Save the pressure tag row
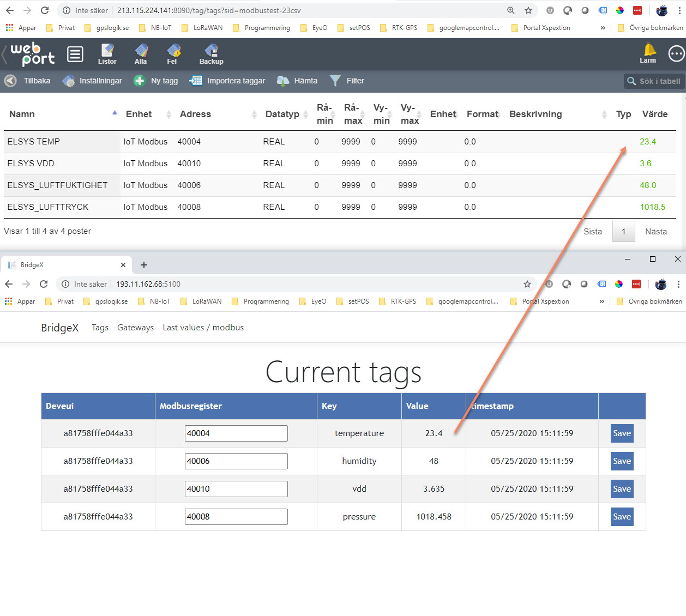686x616 pixels. 622,517
